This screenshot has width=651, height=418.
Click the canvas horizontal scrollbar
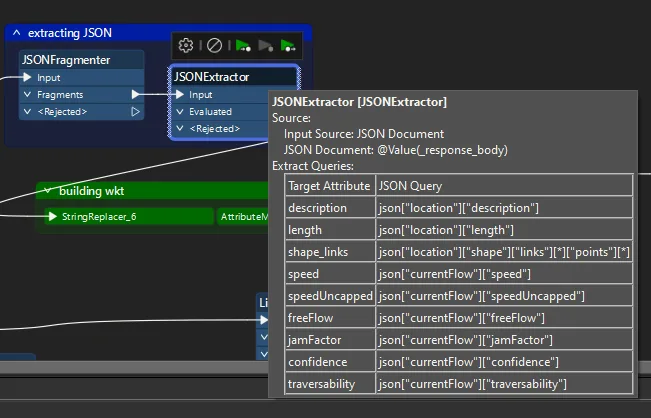(134, 367)
